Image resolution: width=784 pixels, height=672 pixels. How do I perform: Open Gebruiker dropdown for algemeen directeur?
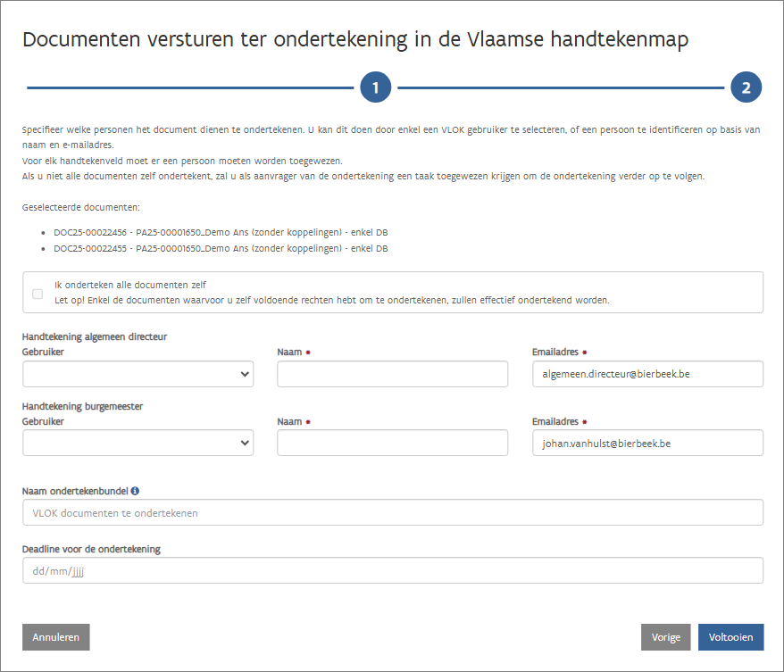[x=138, y=375]
